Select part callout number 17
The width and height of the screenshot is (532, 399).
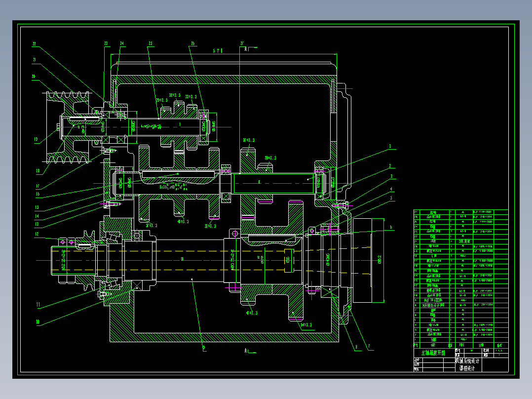click(38, 186)
